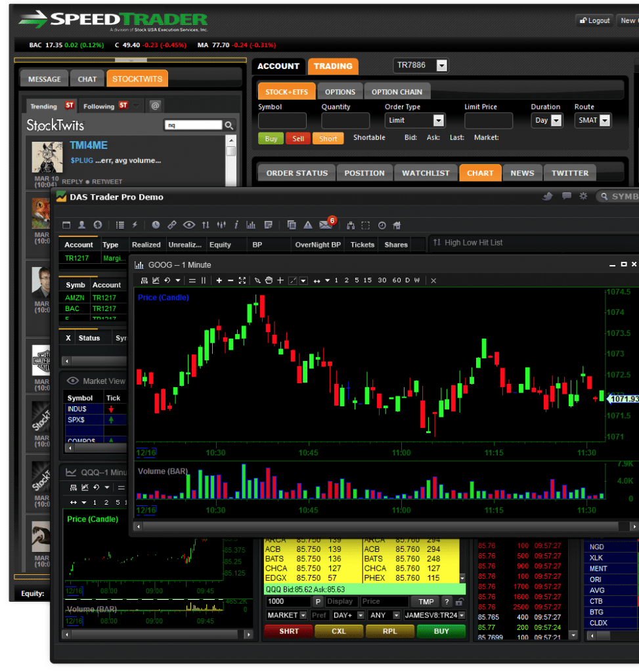Click the Logout button
The height and width of the screenshot is (672, 639).
click(x=594, y=20)
